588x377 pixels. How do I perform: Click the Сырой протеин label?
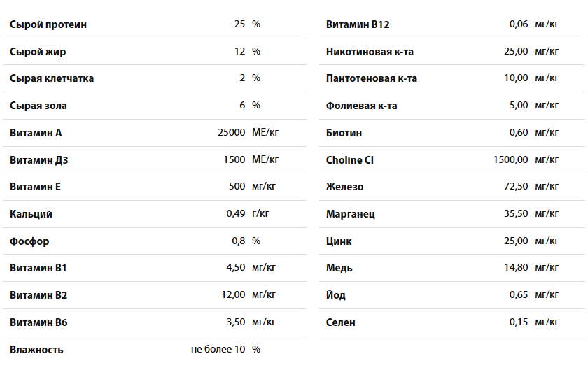48,24
